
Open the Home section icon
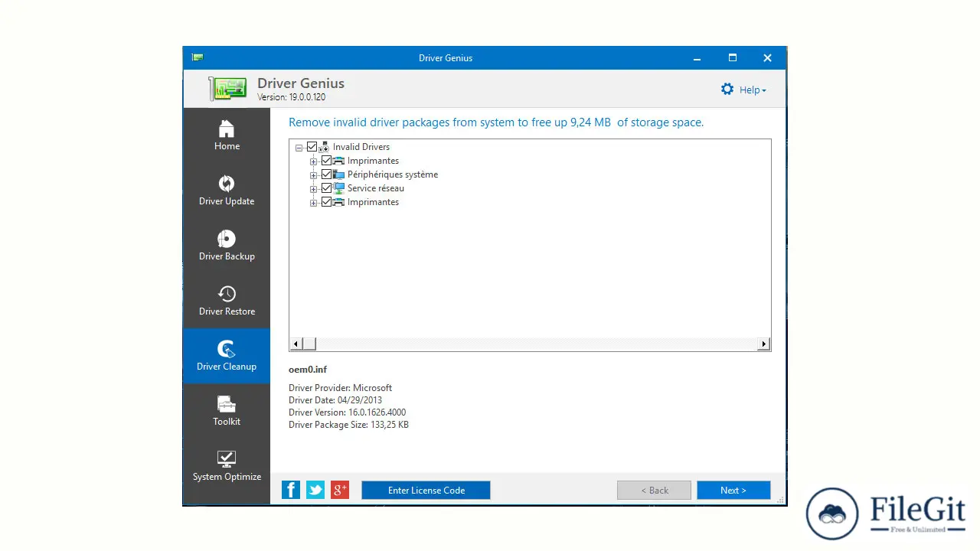pos(227,129)
